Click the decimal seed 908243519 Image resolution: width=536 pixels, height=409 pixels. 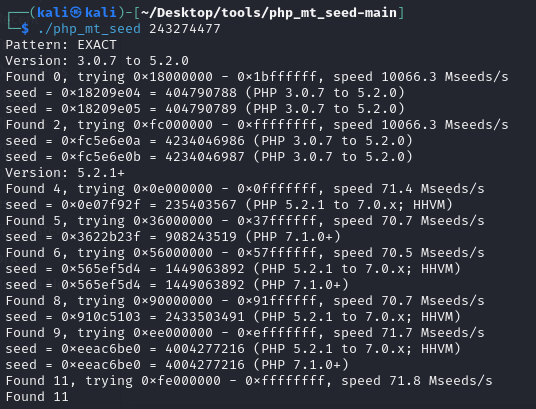tap(201, 237)
